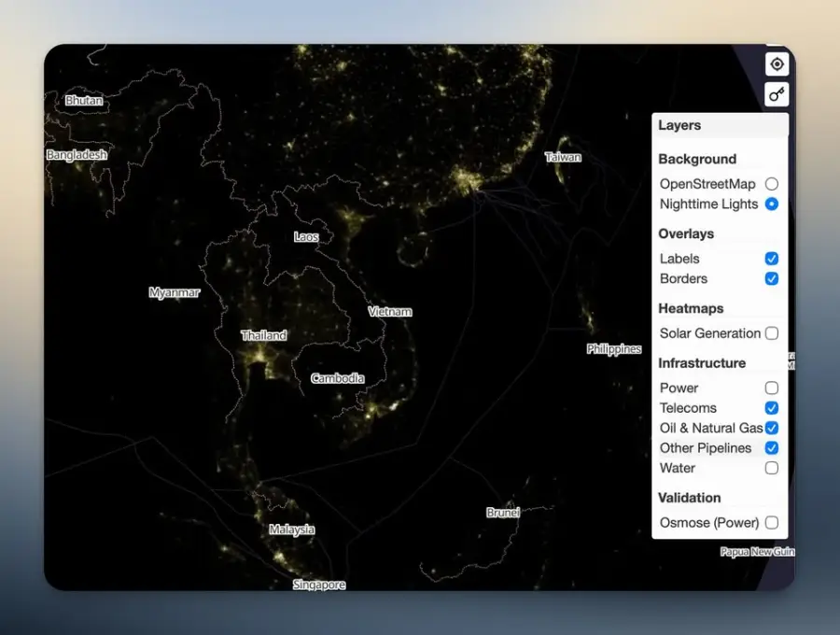The height and width of the screenshot is (635, 840).
Task: Enable the Power infrastructure checkbox
Action: pos(772,388)
